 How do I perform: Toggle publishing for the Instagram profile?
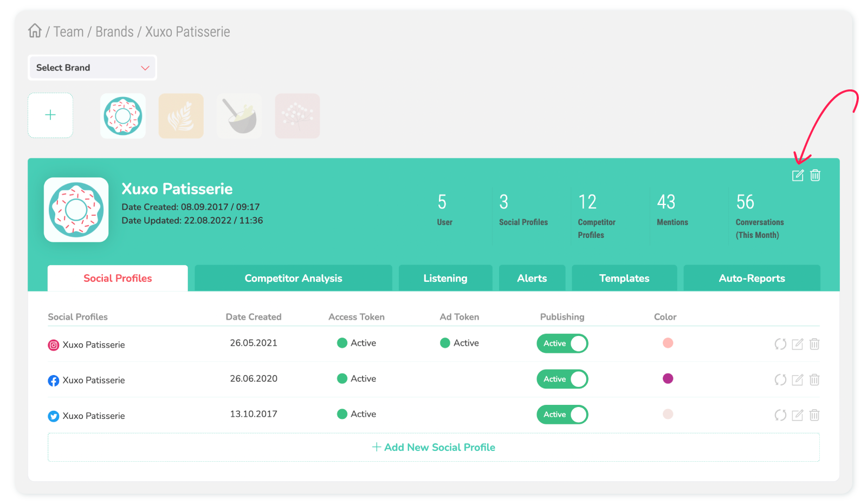pos(562,344)
